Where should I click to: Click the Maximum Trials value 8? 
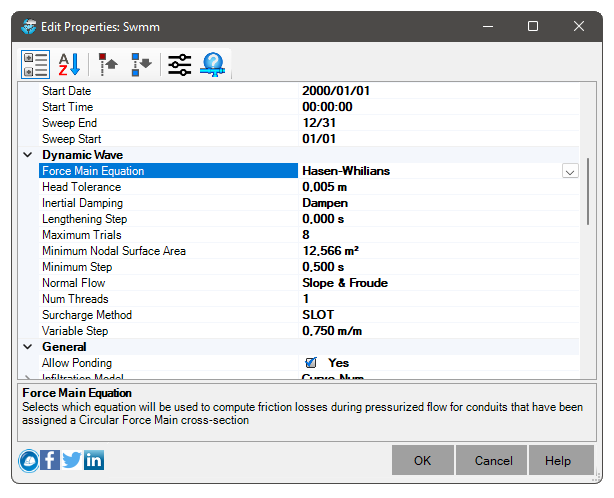(x=306, y=235)
